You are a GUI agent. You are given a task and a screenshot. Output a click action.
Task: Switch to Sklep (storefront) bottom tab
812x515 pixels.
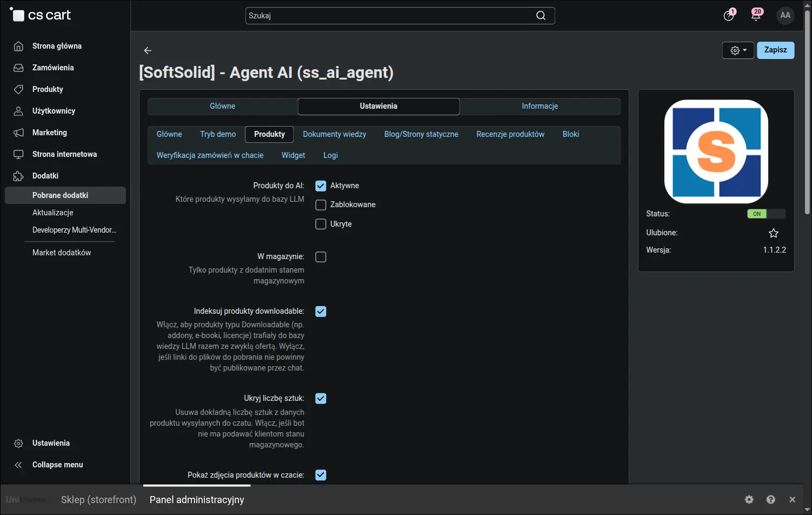pos(98,499)
